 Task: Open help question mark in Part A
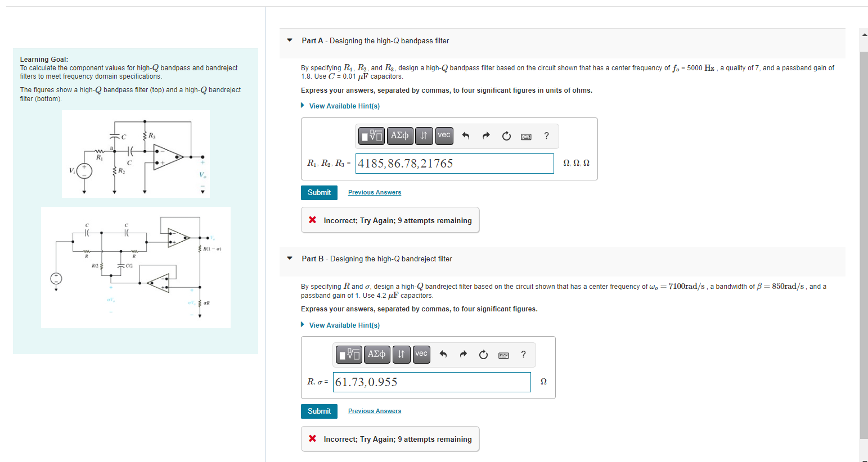click(x=546, y=135)
